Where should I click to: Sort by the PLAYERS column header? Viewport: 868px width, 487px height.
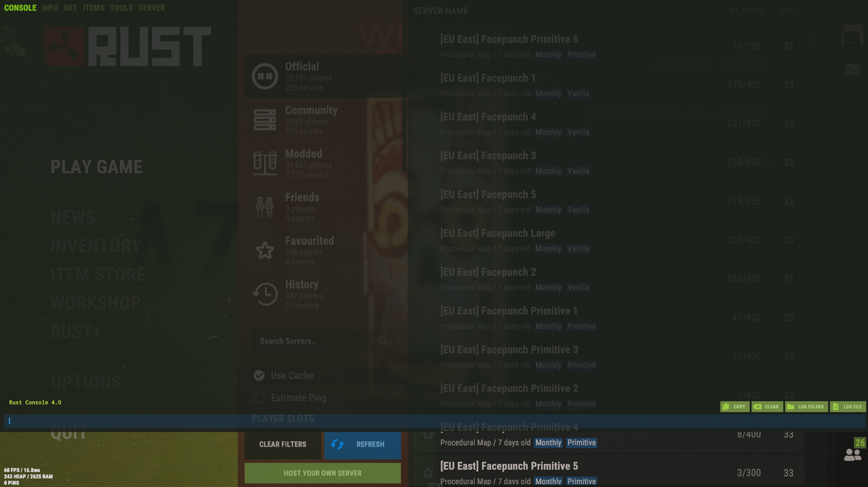click(747, 11)
